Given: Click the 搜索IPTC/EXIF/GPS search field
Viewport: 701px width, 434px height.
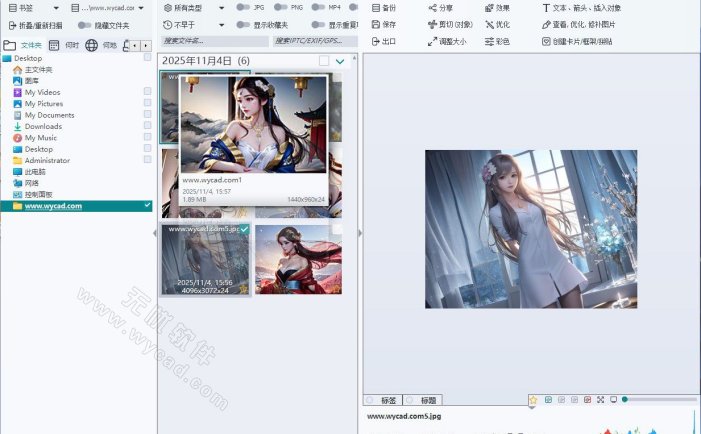Looking at the screenshot, I should coord(315,41).
